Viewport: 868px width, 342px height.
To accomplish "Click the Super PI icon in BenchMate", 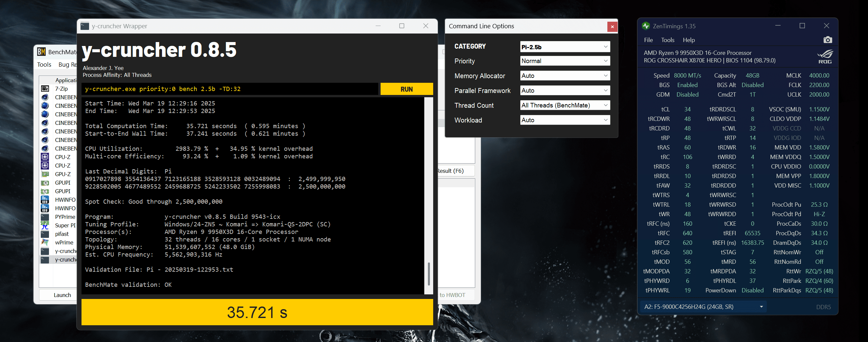I will (45, 225).
